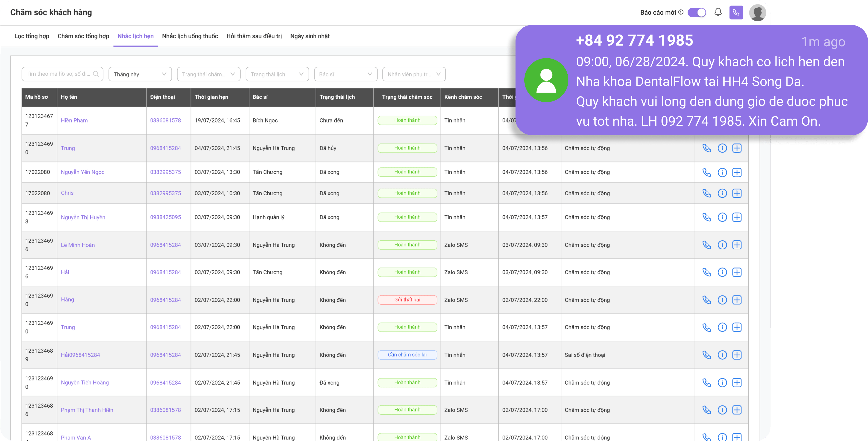Click phone number 0386081578 in Hiền Phạm row
The image size is (868, 441).
pyautogui.click(x=165, y=120)
